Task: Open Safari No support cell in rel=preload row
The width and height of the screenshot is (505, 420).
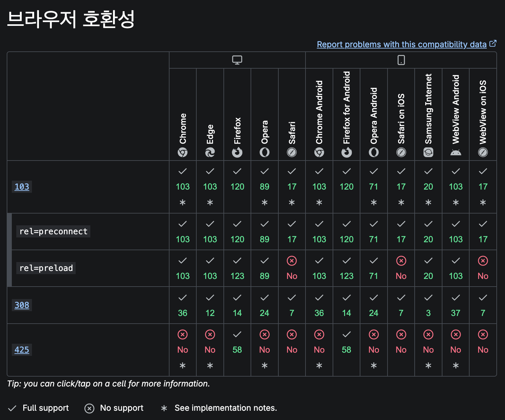Action: coord(292,268)
